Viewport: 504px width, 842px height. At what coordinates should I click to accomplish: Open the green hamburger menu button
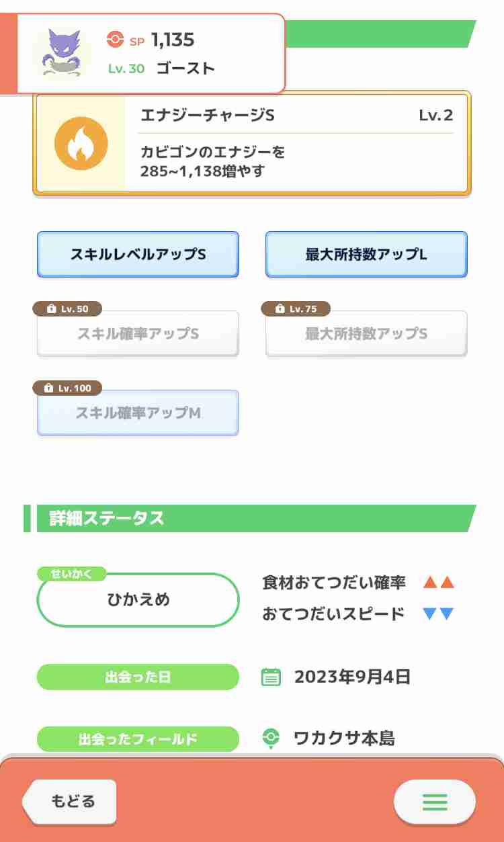pyautogui.click(x=435, y=802)
